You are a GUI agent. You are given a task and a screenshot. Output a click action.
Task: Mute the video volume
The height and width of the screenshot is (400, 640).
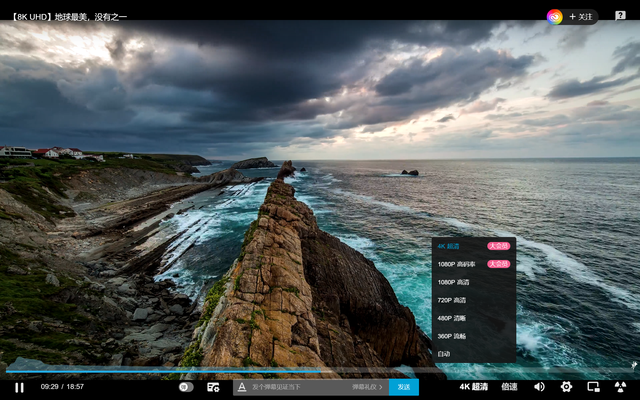539,387
